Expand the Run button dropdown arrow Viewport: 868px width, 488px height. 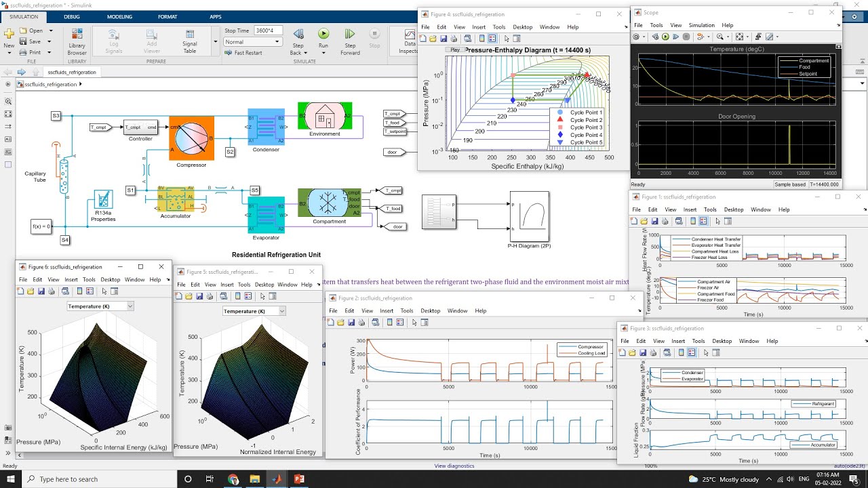pos(323,52)
